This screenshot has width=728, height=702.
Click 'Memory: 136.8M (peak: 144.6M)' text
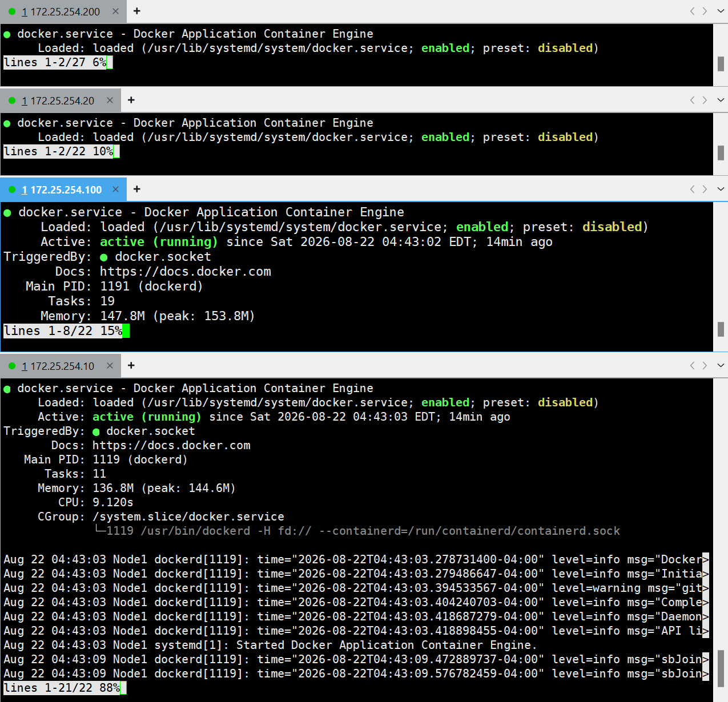point(136,488)
